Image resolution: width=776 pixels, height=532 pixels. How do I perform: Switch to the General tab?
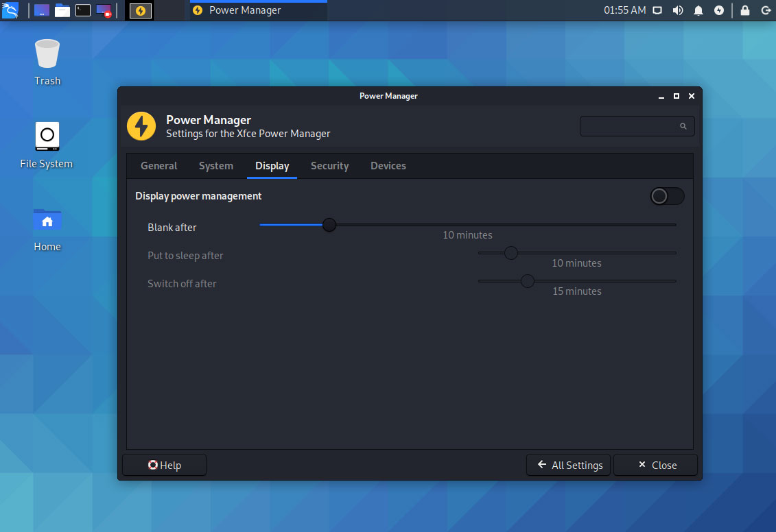click(159, 166)
